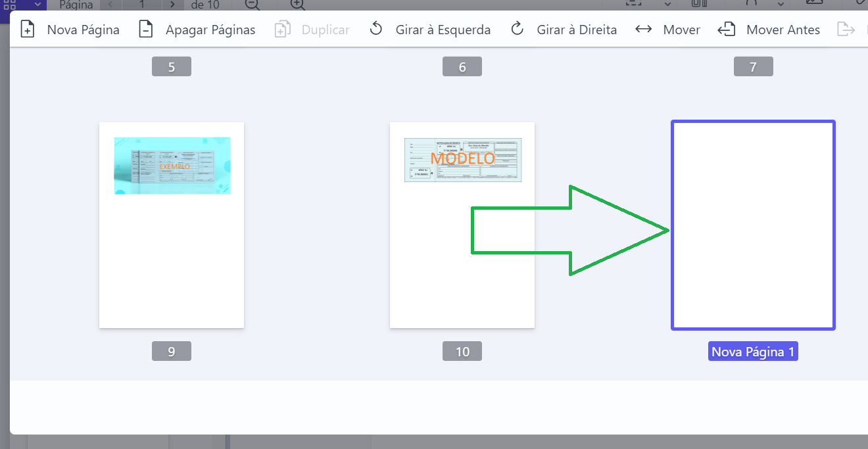
Task: Select the blank Nova Página 1 thumbnail
Action: [753, 225]
